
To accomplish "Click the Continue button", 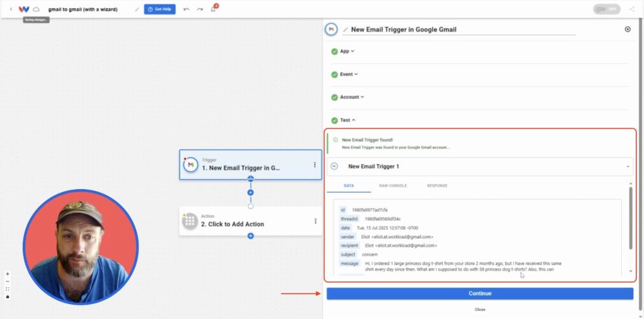I will point(480,294).
